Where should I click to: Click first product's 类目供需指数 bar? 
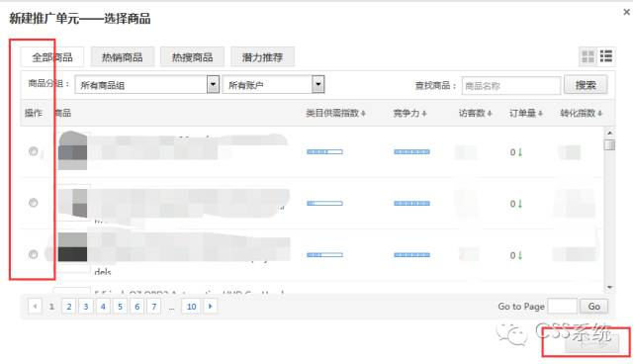click(x=324, y=151)
